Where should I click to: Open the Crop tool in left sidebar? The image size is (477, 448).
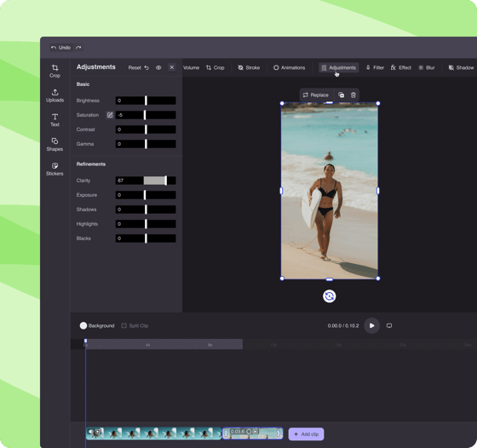coord(55,72)
